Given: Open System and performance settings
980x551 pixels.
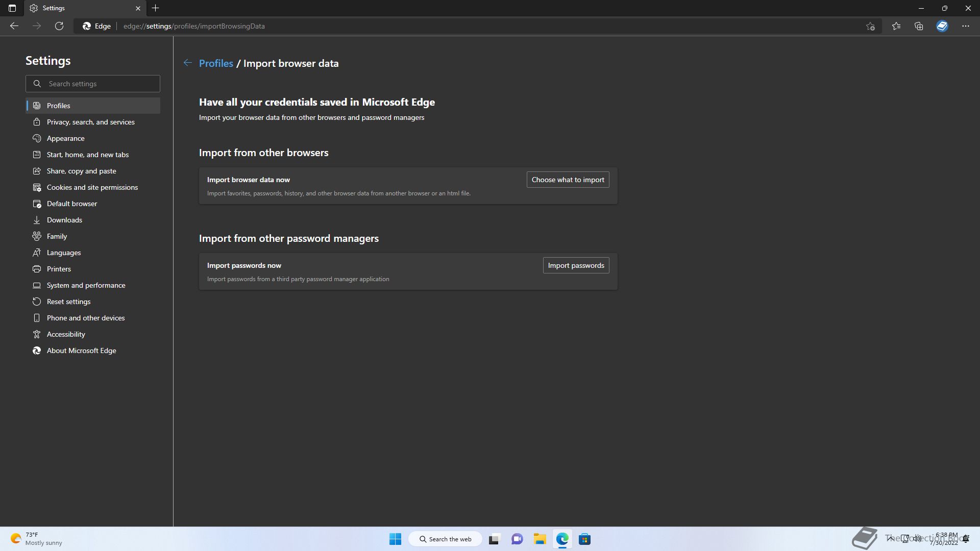Looking at the screenshot, I should [x=93, y=285].
